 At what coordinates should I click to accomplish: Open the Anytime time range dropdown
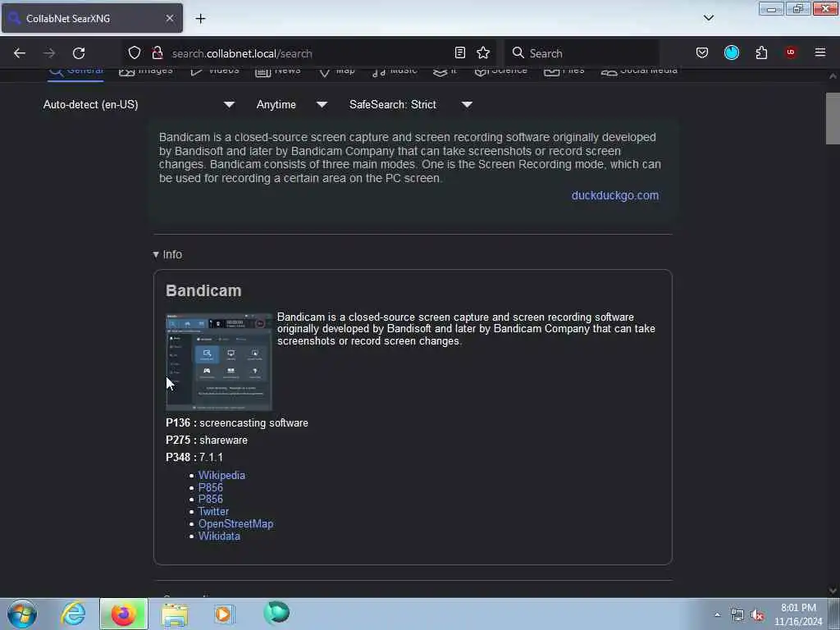(291, 104)
